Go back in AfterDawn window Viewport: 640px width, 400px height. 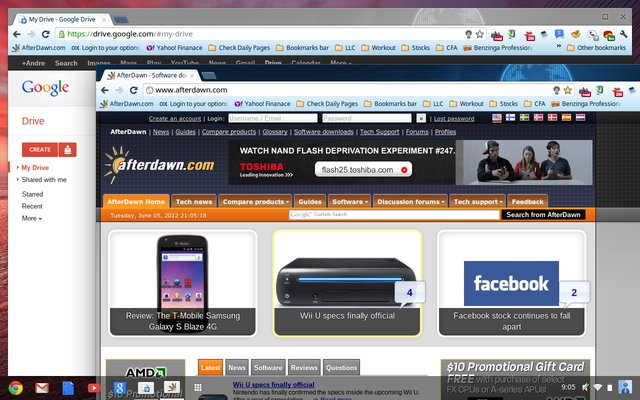(x=105, y=90)
